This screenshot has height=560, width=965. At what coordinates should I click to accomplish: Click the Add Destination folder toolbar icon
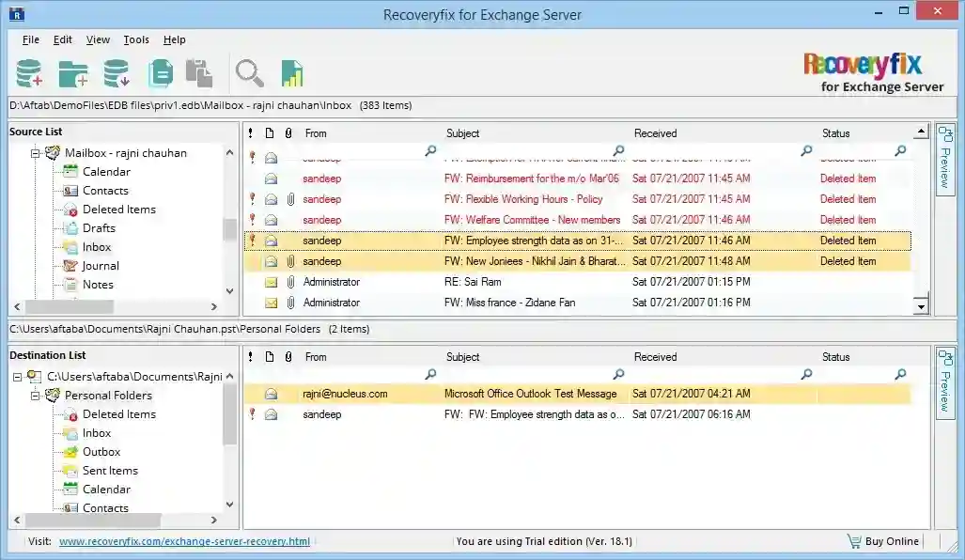click(73, 74)
